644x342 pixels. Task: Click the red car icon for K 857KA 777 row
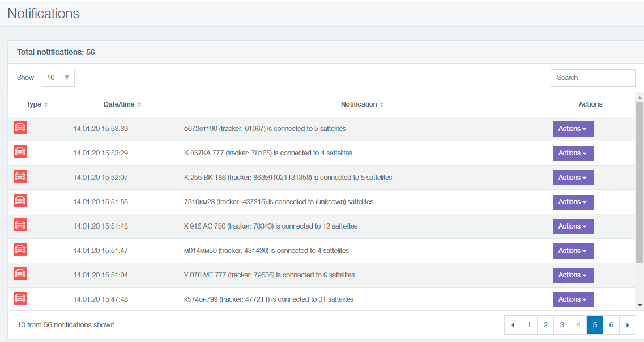point(20,151)
